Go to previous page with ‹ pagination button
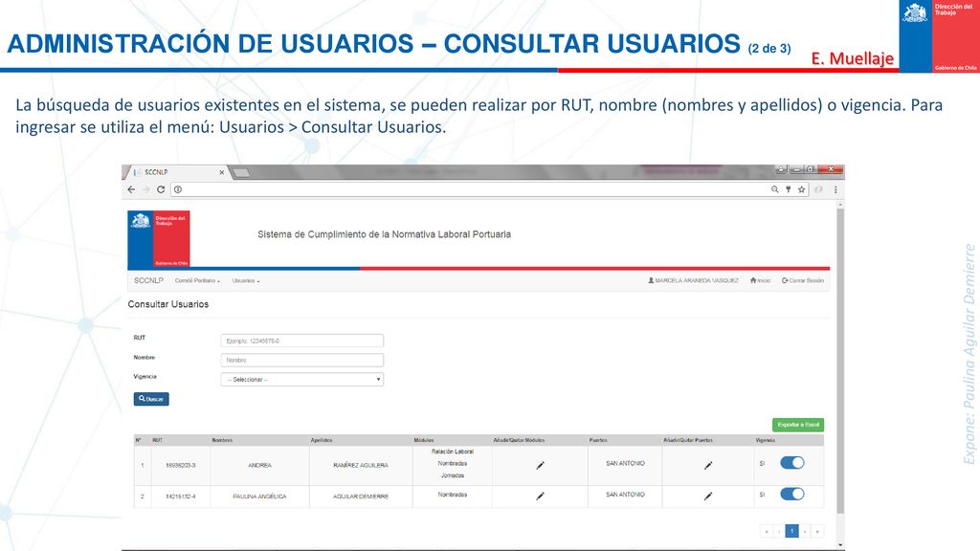The image size is (980, 551). [x=779, y=531]
